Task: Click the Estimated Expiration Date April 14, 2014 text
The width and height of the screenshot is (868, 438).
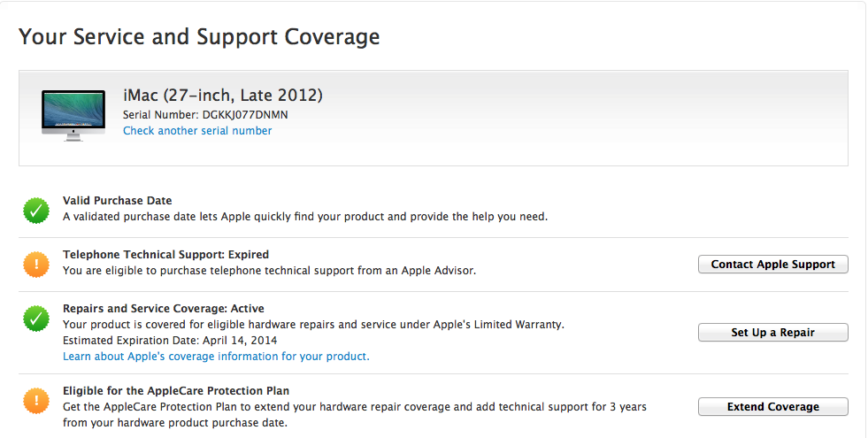Action: pyautogui.click(x=170, y=341)
